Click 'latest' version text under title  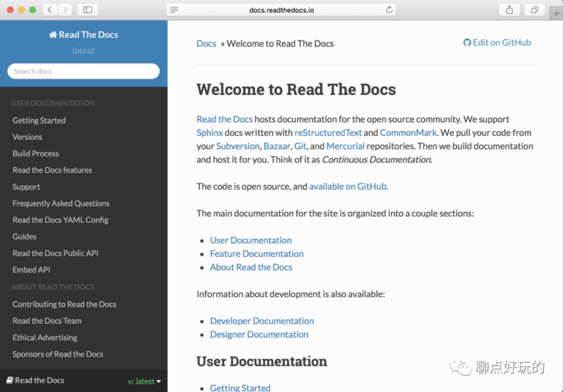[x=83, y=51]
